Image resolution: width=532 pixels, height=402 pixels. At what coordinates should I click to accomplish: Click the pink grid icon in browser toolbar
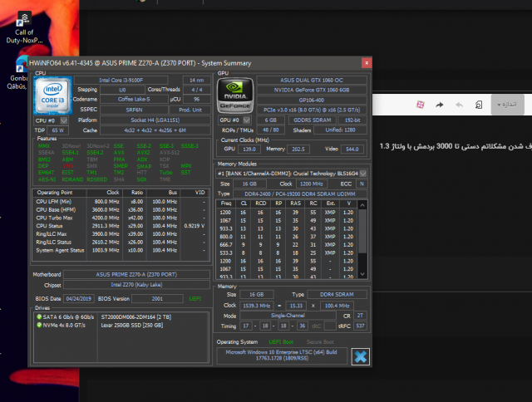[x=420, y=105]
